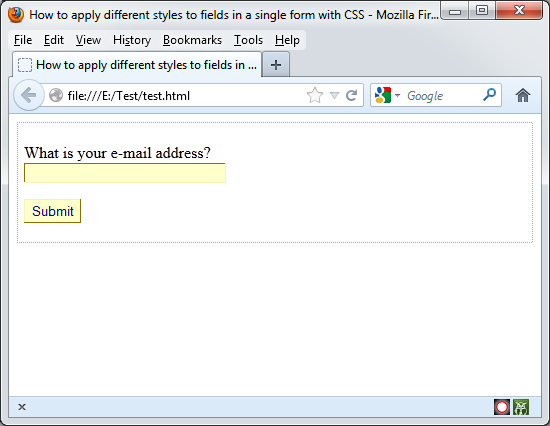Image resolution: width=550 pixels, height=426 pixels.
Task: Click the Submit button
Action: (x=52, y=211)
